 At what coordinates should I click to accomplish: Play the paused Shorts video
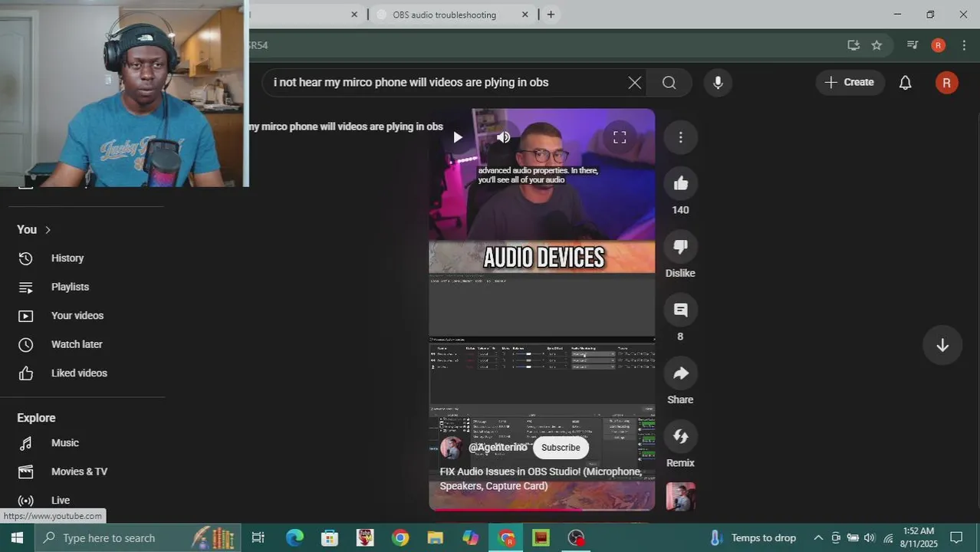[x=458, y=137]
